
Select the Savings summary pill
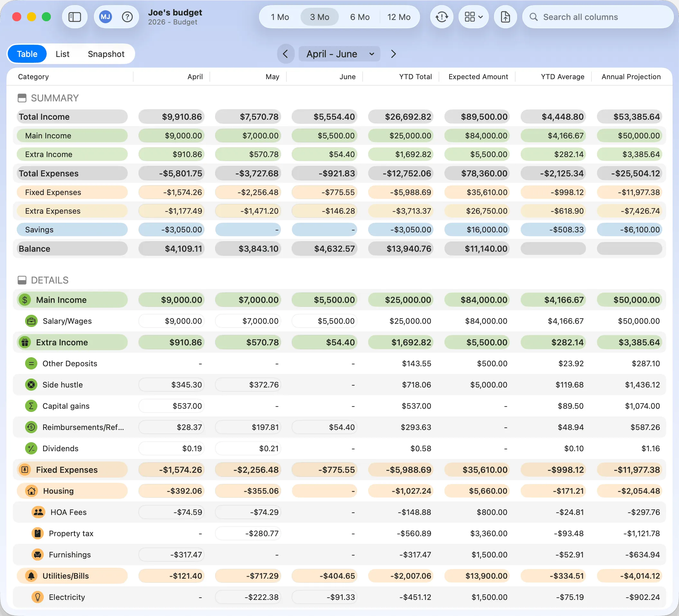pos(72,230)
